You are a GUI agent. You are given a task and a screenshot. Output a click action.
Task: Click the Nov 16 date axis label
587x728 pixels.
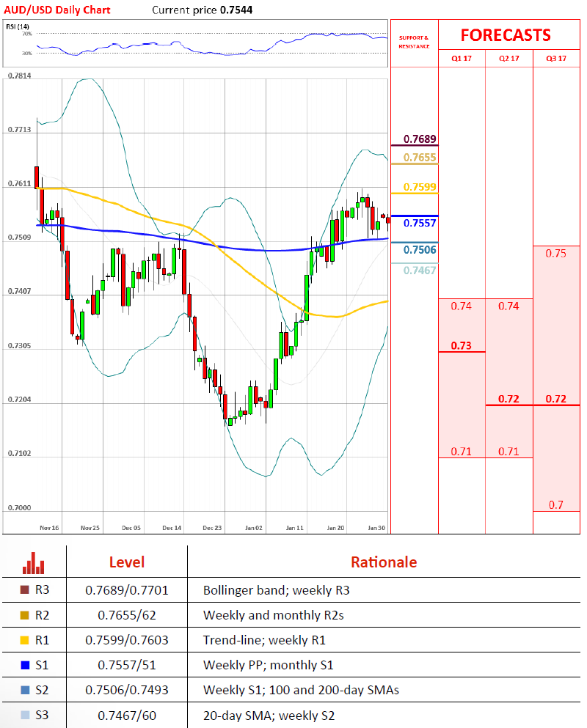click(x=49, y=528)
